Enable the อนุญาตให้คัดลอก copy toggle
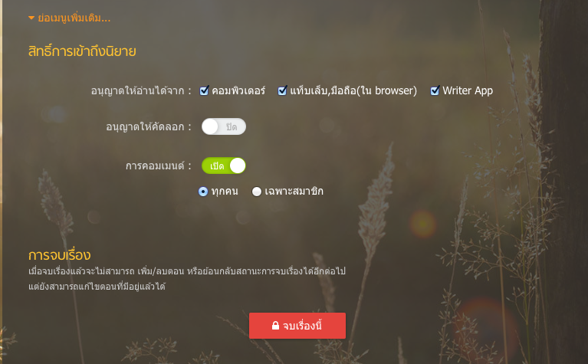This screenshot has height=364, width=588. (224, 126)
